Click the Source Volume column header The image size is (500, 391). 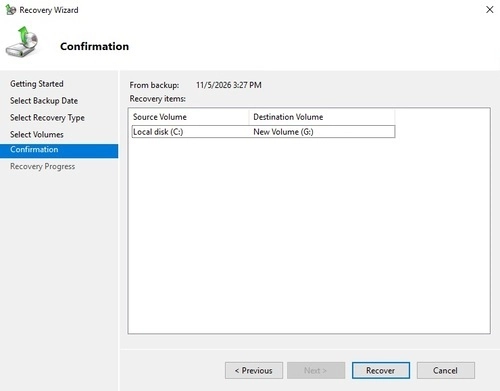[x=190, y=117]
